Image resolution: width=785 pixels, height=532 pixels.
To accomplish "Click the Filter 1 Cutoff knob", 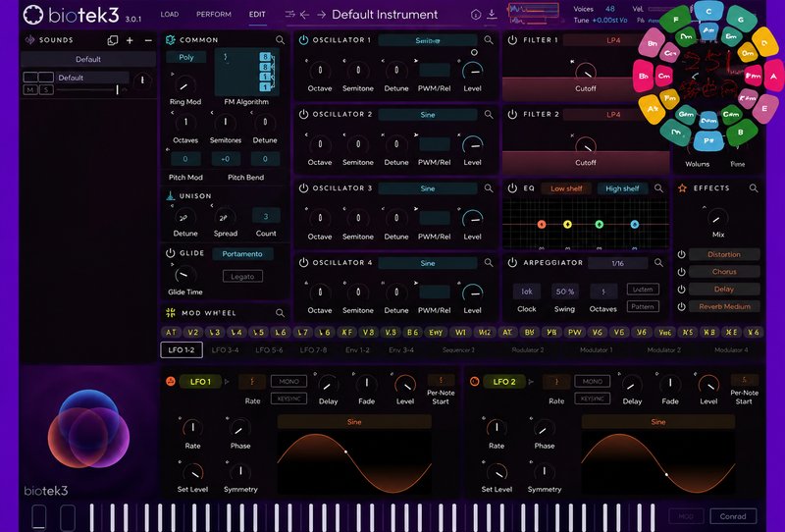I will click(585, 72).
